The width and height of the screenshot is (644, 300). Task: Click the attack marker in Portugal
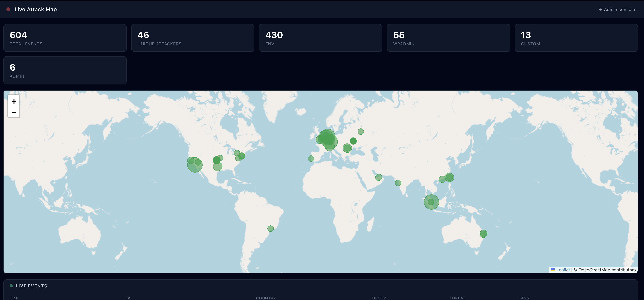pyautogui.click(x=311, y=158)
